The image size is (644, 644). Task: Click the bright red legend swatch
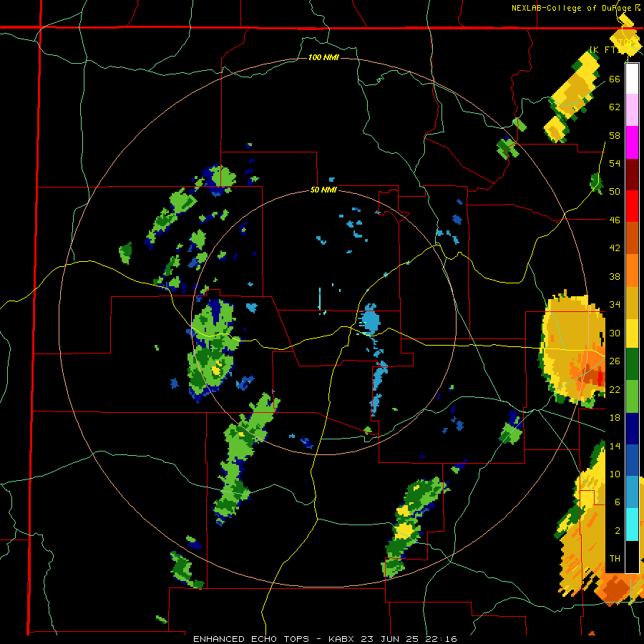pyautogui.click(x=632, y=206)
